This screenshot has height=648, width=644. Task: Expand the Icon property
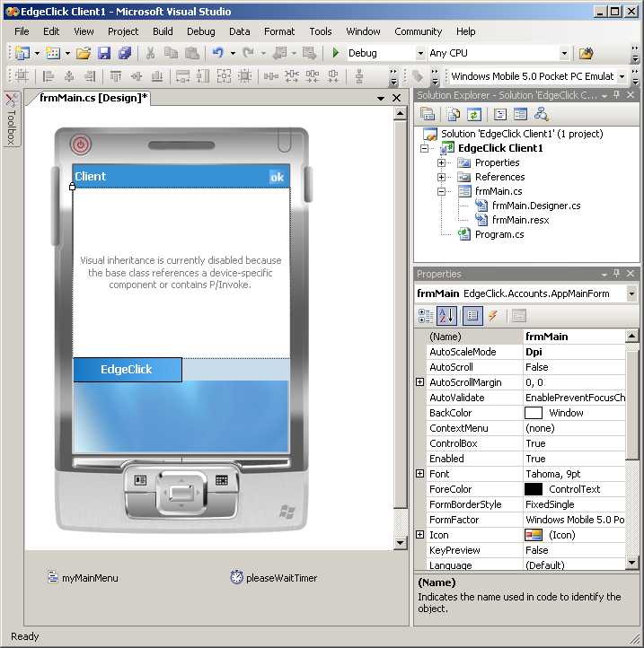pyautogui.click(x=419, y=535)
